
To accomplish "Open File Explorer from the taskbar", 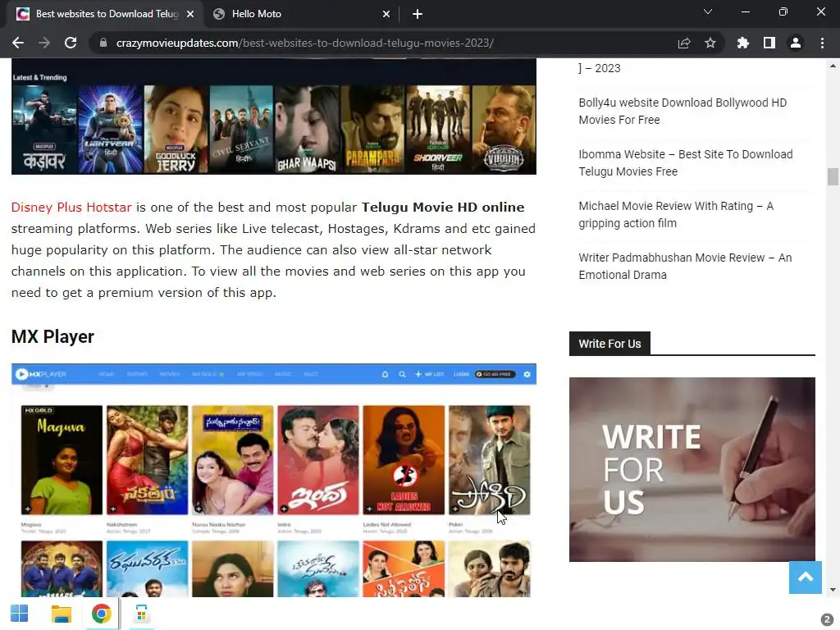I will click(61, 614).
